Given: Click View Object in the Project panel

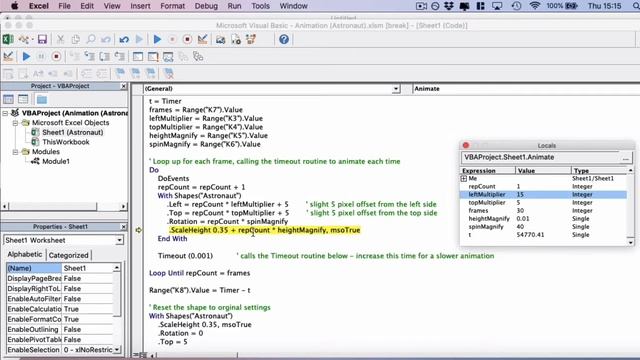Looking at the screenshot, I should [23, 99].
